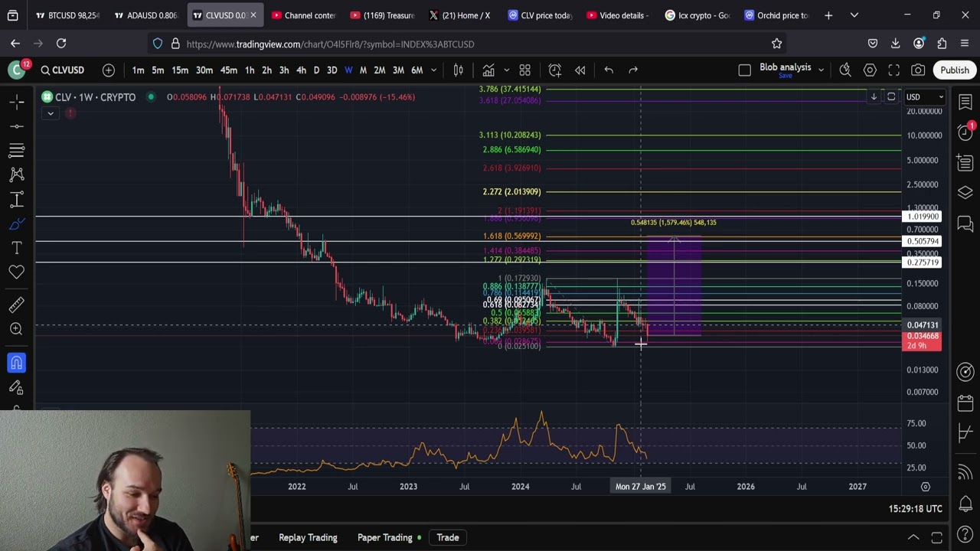Image resolution: width=980 pixels, height=551 pixels.
Task: Select the ruler measure tool
Action: pos(16,305)
